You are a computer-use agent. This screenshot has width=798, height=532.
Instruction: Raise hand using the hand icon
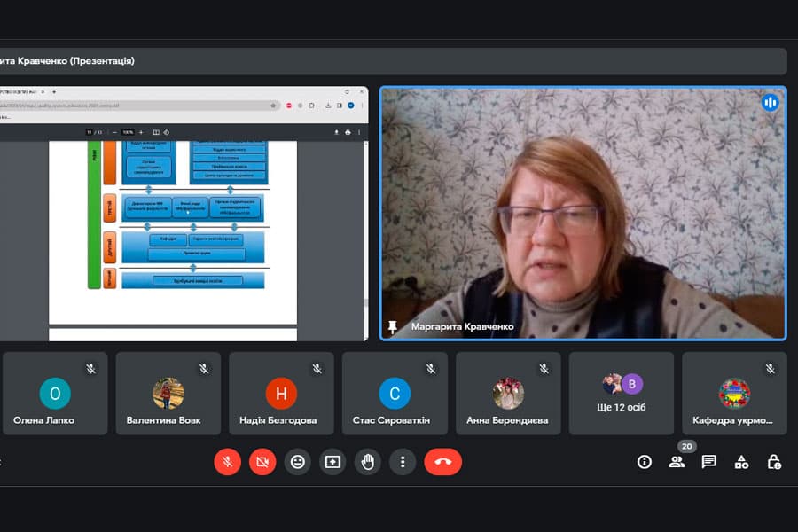click(367, 462)
